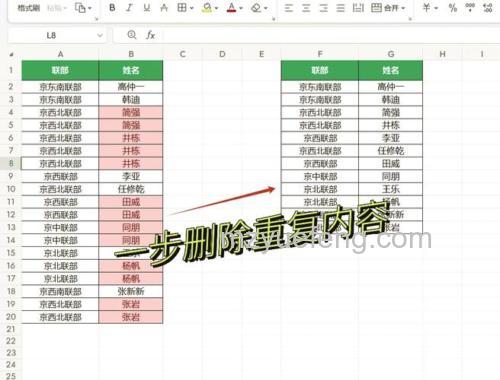Click the distributed alignment icon
Screen dimensions: 500x380
tap(358, 8)
